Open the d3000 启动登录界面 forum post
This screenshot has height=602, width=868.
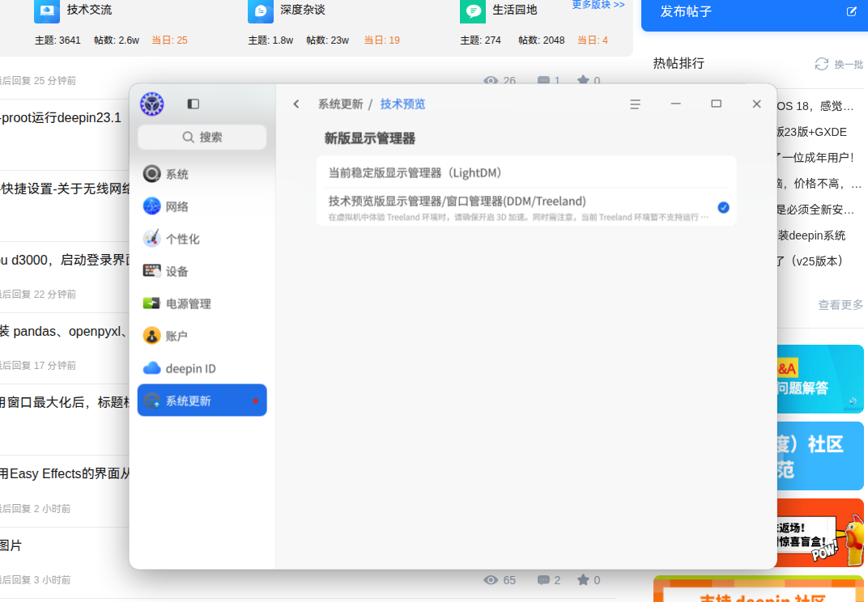pos(65,260)
